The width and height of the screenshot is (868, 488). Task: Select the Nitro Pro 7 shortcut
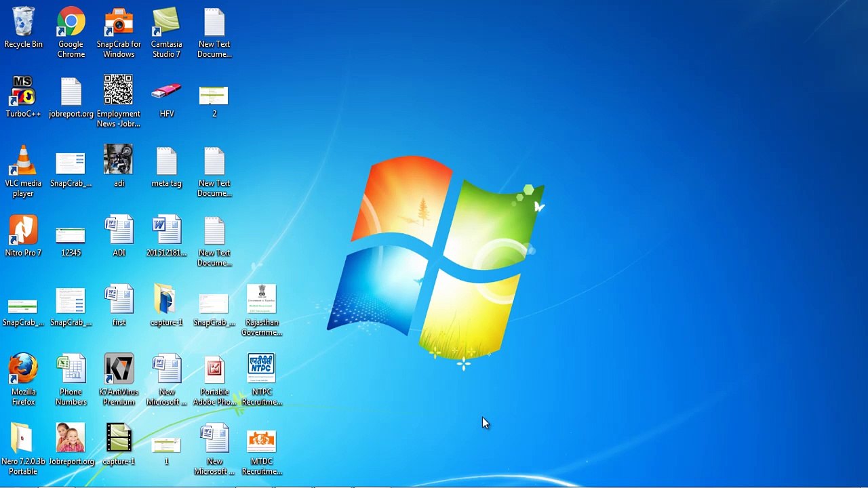pos(23,236)
